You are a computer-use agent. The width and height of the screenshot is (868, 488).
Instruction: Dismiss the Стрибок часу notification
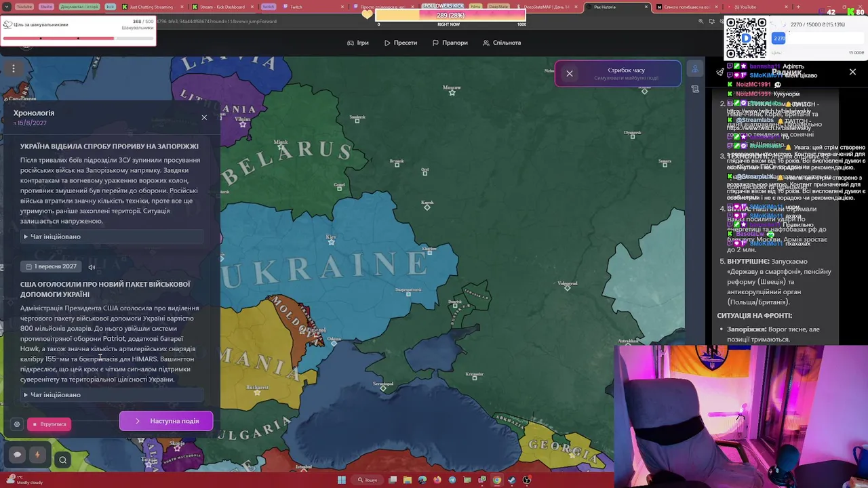coord(570,73)
